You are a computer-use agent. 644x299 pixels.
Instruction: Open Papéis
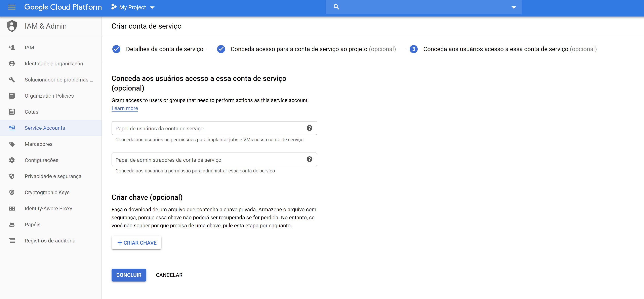click(x=51, y=224)
